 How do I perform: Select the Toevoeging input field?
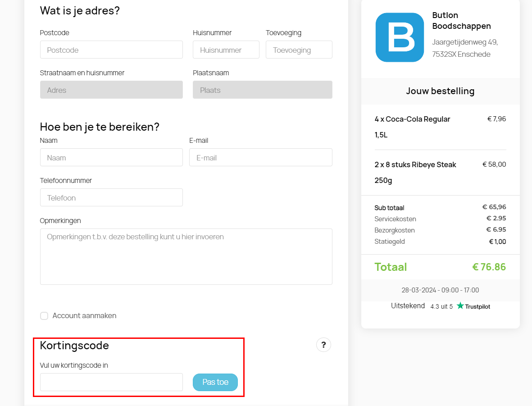coord(299,50)
